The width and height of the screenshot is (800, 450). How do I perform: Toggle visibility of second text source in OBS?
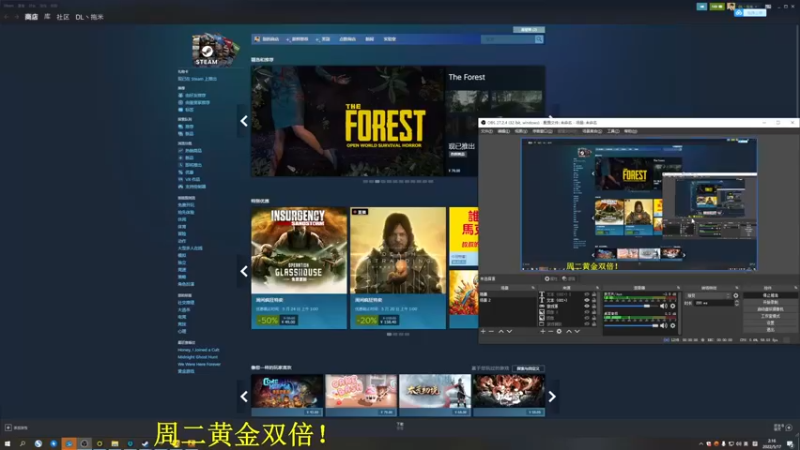click(x=587, y=301)
